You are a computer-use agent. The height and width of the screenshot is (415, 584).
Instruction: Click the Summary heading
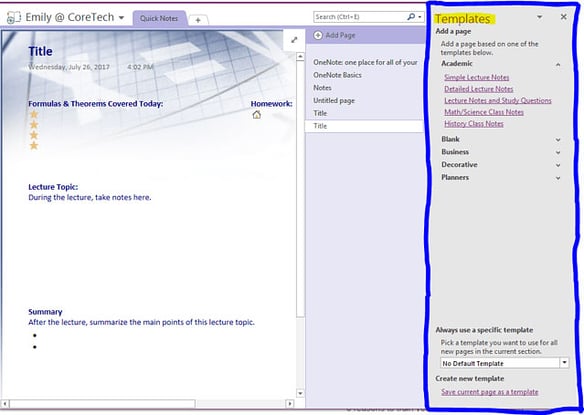click(45, 311)
